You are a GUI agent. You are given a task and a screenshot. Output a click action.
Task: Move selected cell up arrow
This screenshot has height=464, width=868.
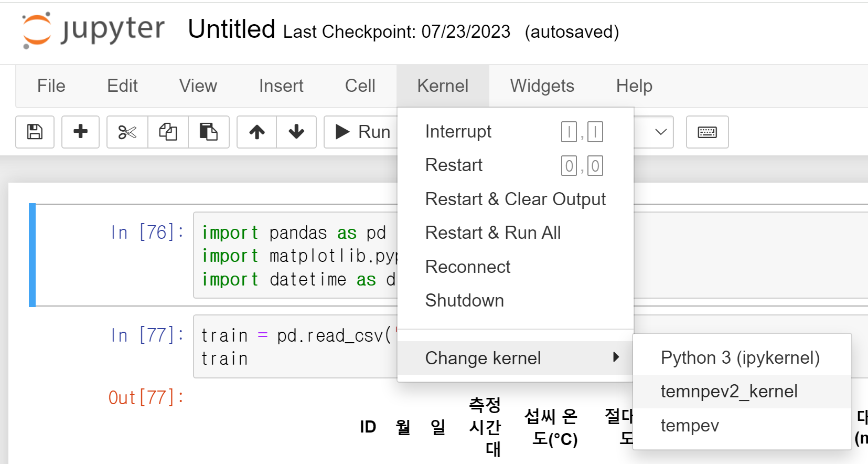(x=257, y=132)
